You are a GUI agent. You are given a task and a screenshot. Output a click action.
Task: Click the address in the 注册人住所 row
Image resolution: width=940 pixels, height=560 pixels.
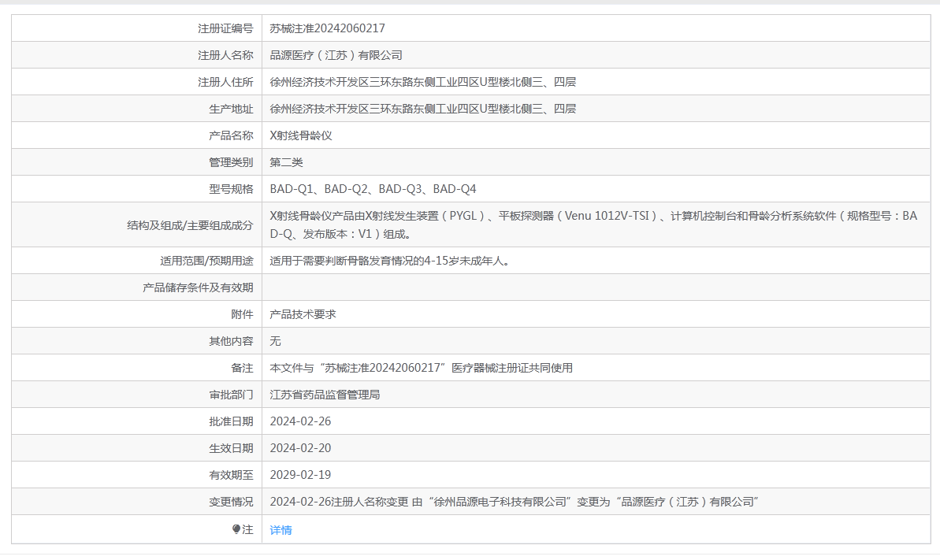[422, 82]
